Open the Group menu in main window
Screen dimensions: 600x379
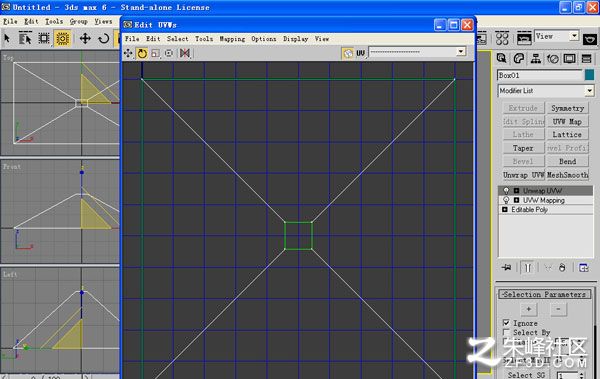[x=78, y=21]
